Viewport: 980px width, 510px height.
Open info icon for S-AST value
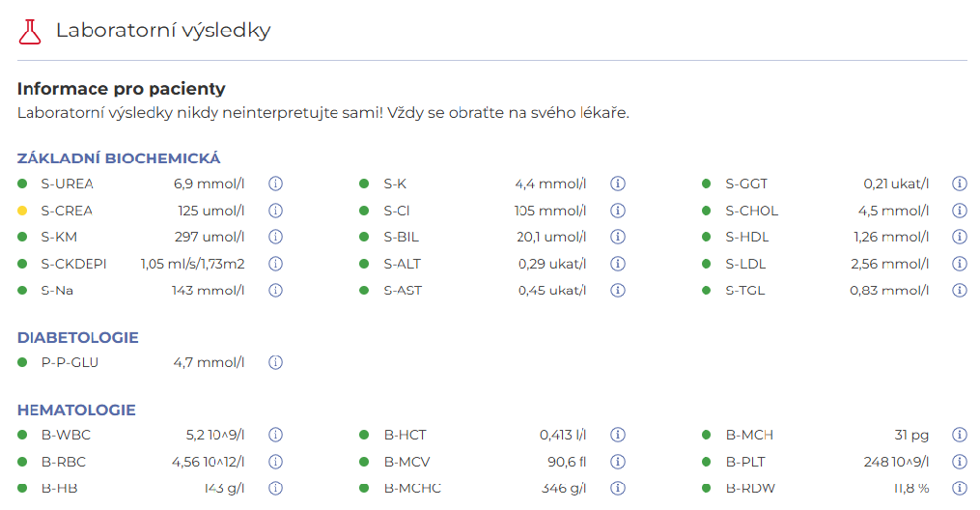[618, 291]
